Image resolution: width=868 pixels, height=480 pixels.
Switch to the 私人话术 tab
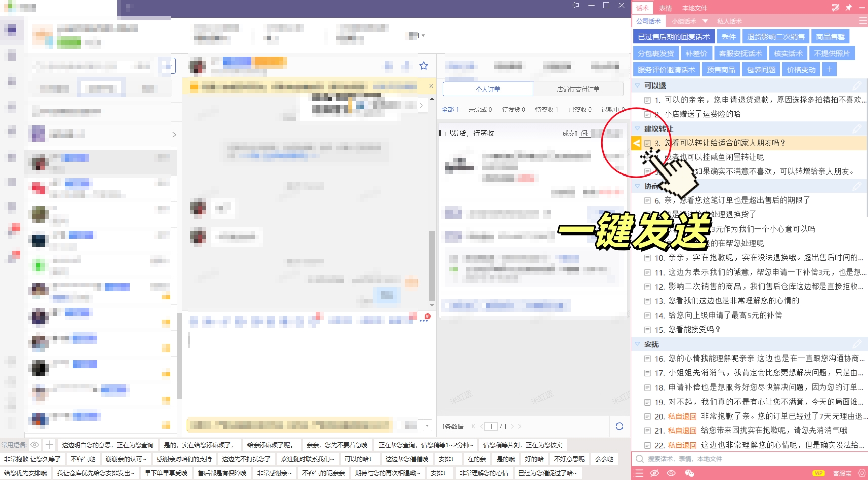point(729,21)
